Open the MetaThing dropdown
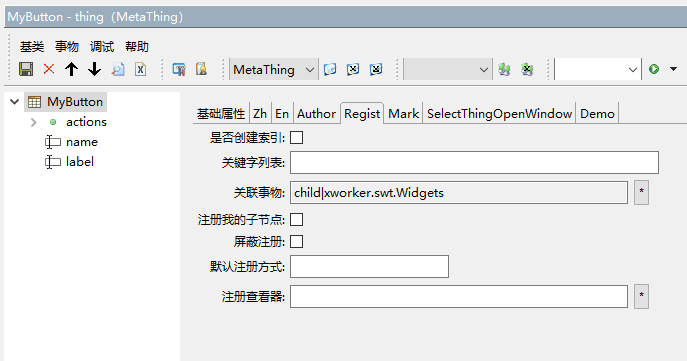The image size is (687, 361). point(273,70)
